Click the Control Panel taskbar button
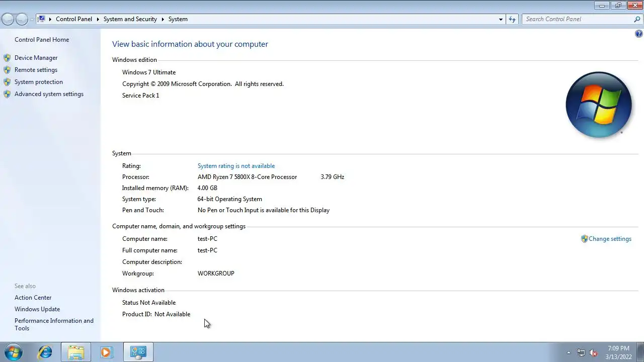Viewport: 644px width, 362px height. [x=138, y=352]
